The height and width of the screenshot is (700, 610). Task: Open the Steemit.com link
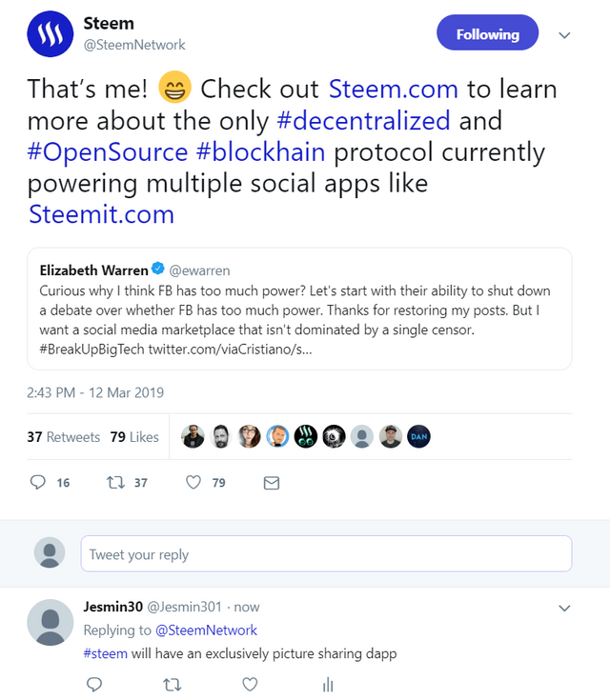coord(101,214)
